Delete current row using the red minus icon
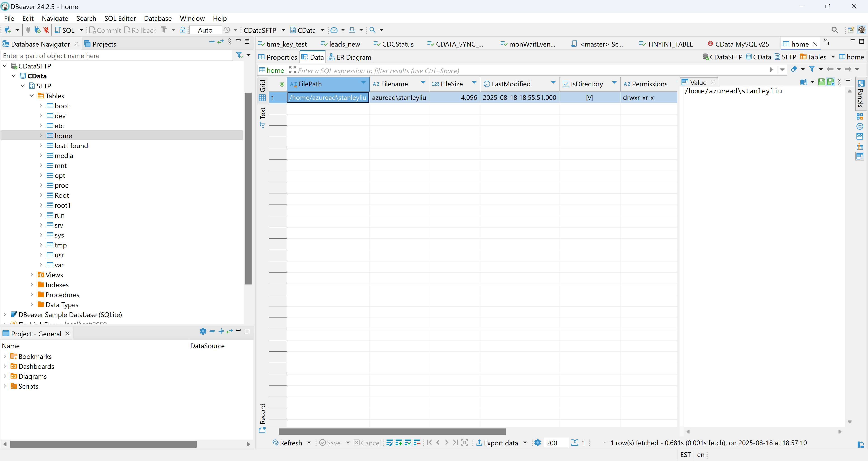This screenshot has height=461, width=868. coord(417,443)
